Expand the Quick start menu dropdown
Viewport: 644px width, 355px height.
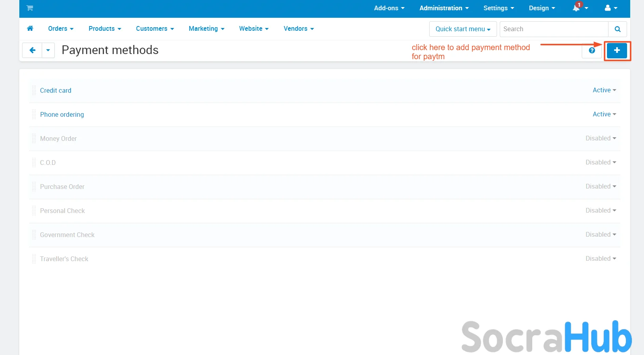coord(463,29)
